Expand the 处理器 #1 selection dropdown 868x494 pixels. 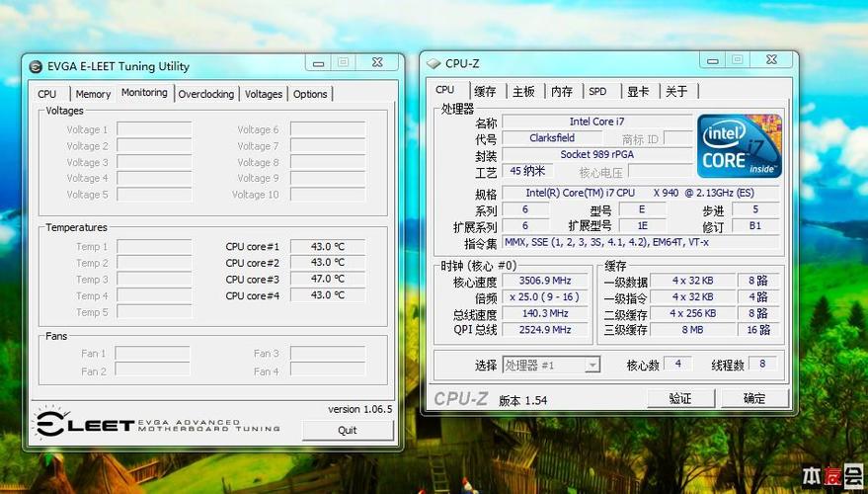tap(592, 366)
